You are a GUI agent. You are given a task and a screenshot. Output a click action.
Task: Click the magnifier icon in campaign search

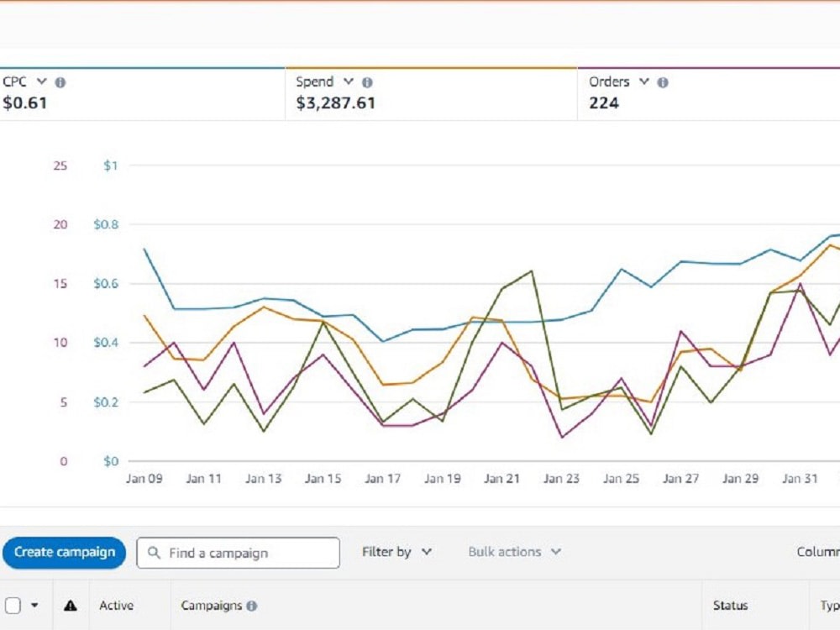[154, 553]
